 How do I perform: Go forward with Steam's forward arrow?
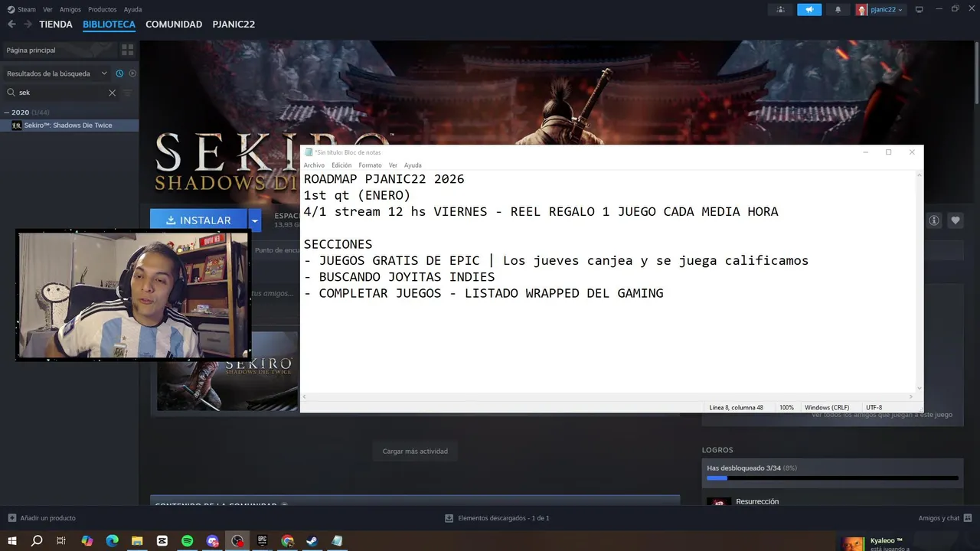[28, 24]
